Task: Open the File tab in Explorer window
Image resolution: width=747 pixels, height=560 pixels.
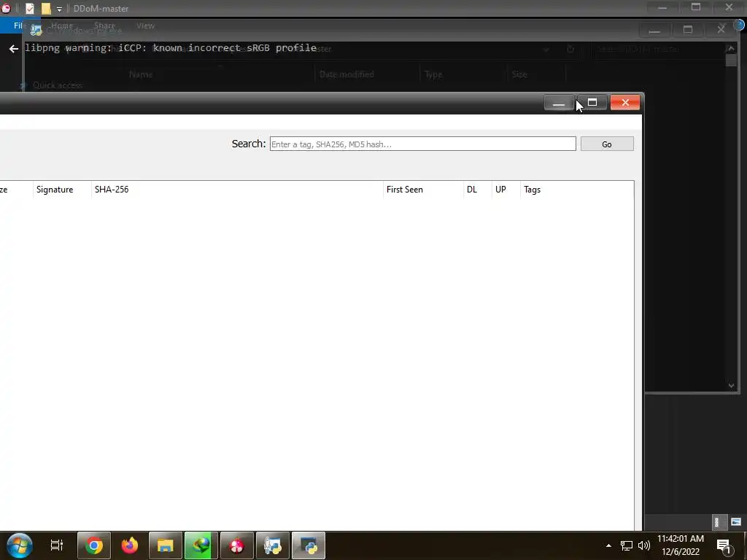Action: click(19, 26)
